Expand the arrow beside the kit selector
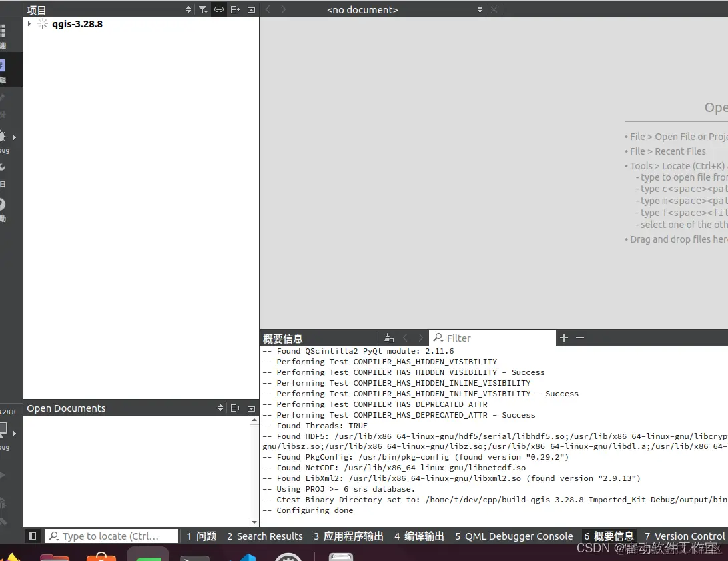The height and width of the screenshot is (561, 728). pos(15,433)
